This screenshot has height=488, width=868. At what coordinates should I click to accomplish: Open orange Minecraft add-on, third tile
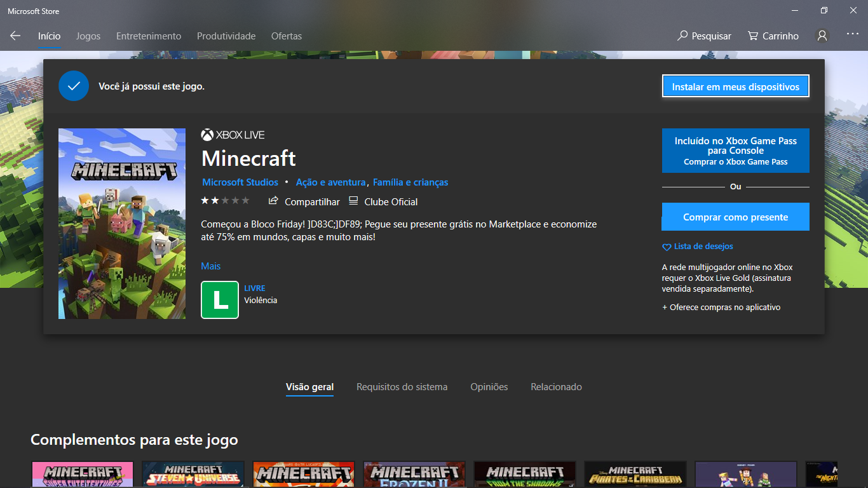tap(304, 475)
